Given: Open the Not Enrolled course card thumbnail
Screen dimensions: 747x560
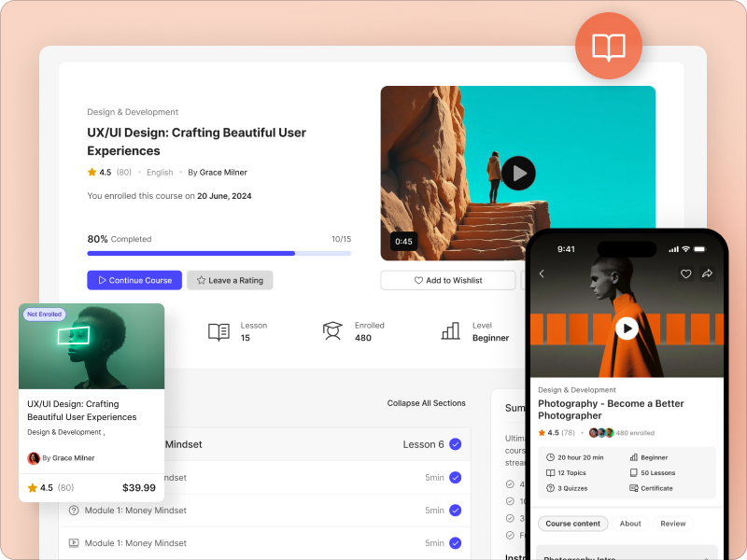Looking at the screenshot, I should click(x=92, y=346).
